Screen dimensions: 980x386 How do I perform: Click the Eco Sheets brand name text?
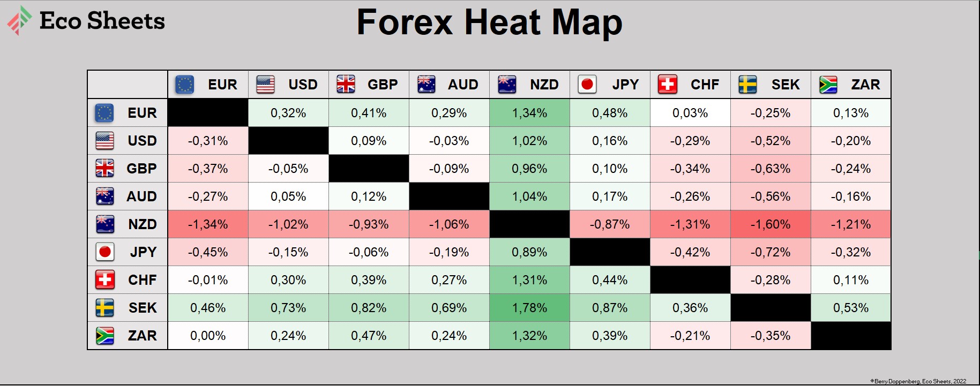pos(102,21)
